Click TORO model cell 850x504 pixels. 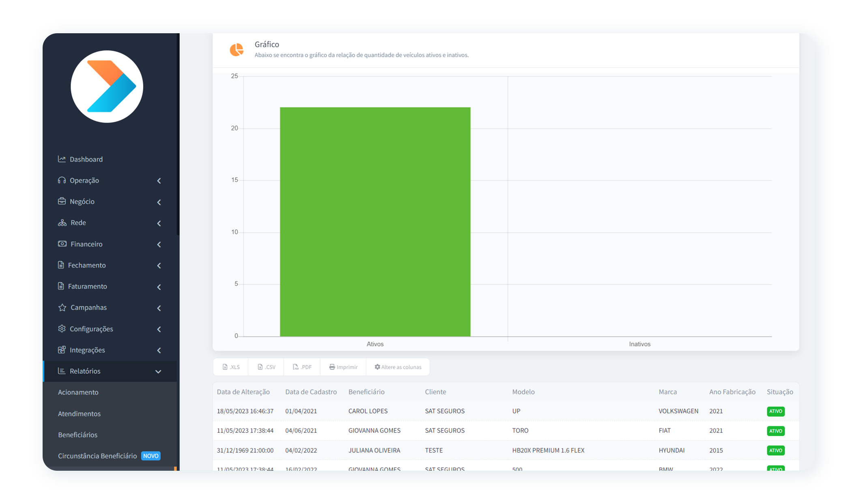520,430
